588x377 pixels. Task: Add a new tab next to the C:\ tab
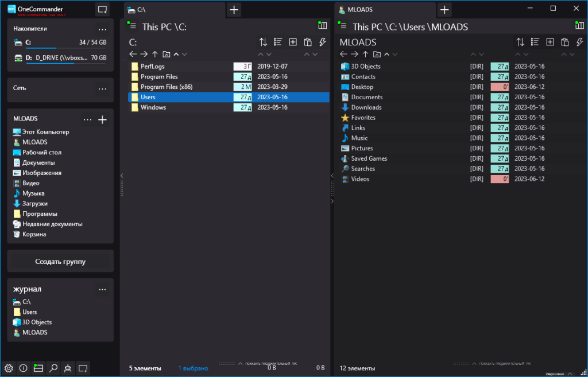point(234,10)
